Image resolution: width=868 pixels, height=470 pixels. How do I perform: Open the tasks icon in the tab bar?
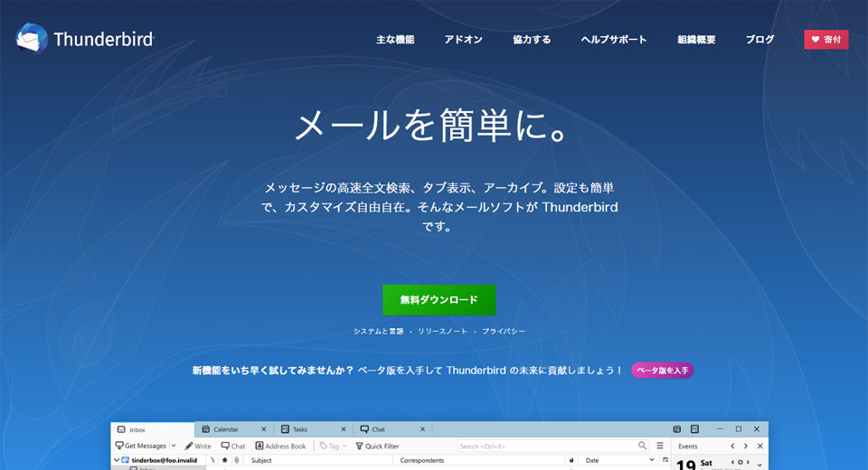694,429
